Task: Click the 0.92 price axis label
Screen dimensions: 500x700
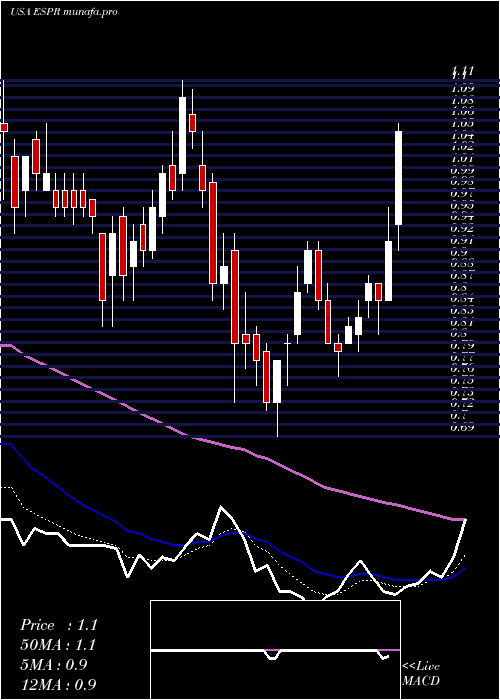Action: 462,229
